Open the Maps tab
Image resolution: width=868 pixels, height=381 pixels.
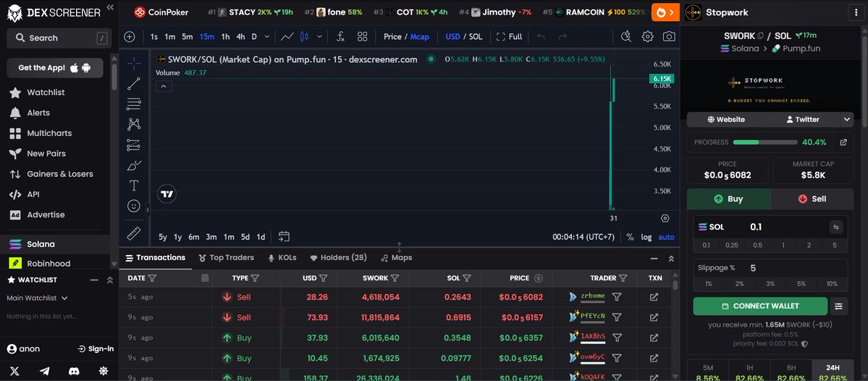[397, 258]
